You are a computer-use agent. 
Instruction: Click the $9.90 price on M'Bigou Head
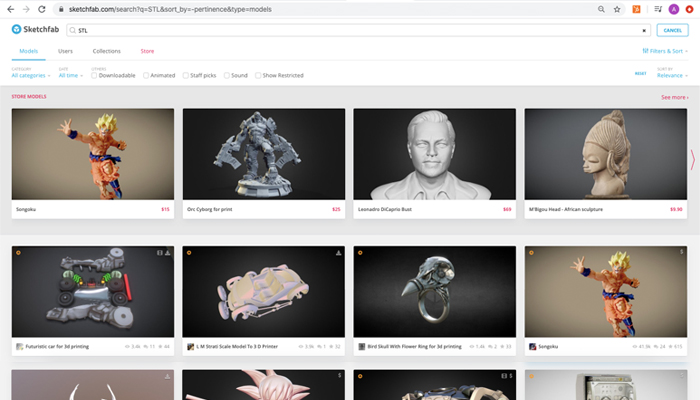pyautogui.click(x=676, y=209)
